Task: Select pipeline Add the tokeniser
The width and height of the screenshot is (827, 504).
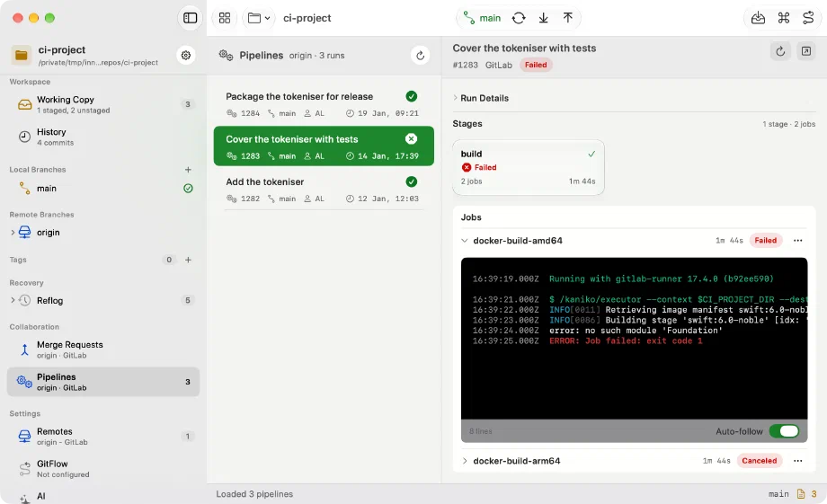Action: (324, 190)
